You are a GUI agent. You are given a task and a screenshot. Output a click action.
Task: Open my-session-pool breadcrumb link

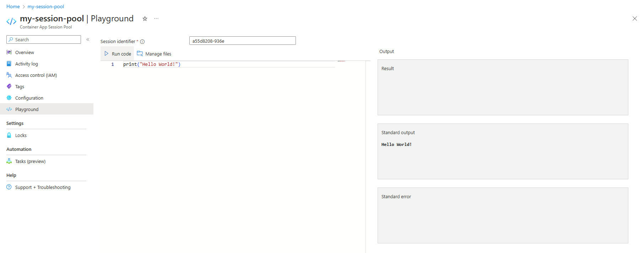click(46, 6)
